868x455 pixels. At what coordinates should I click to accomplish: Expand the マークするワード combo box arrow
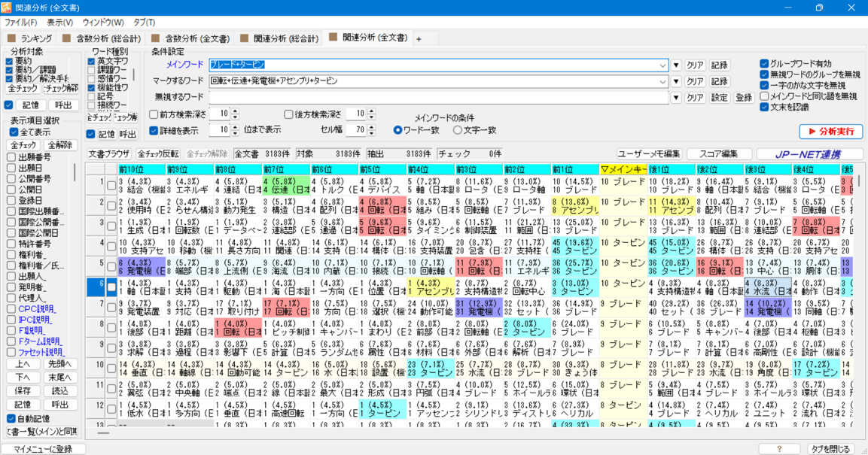point(662,81)
